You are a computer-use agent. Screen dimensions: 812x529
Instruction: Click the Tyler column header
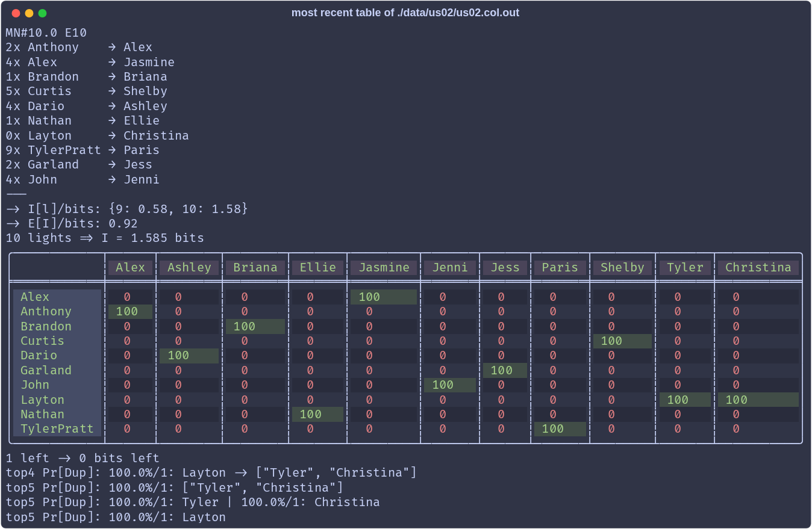coord(685,268)
